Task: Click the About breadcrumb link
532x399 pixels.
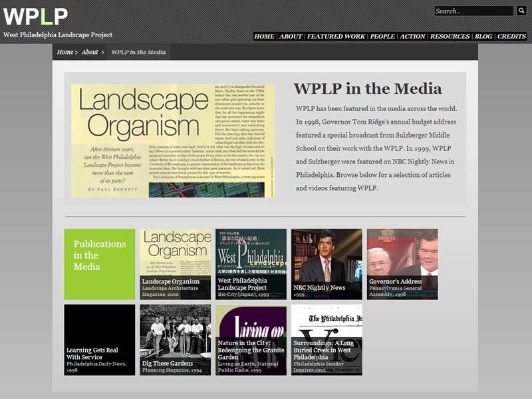Action: 90,52
